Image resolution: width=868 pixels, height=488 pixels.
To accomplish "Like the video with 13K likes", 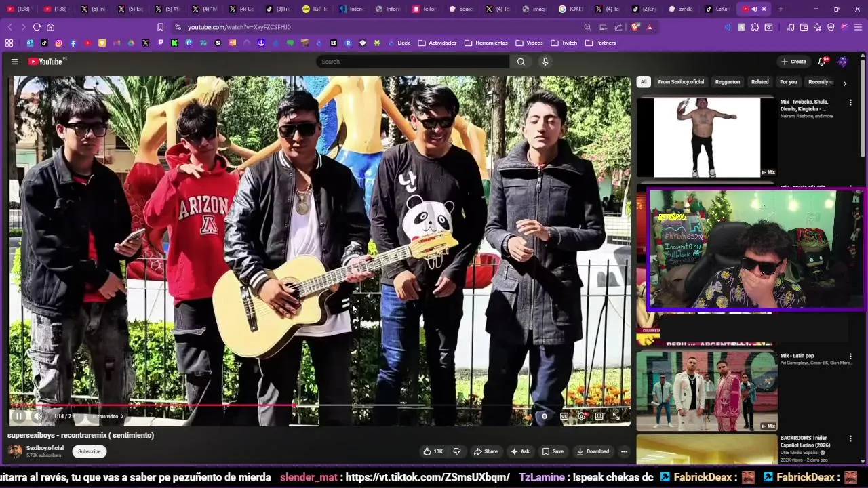I will (433, 451).
